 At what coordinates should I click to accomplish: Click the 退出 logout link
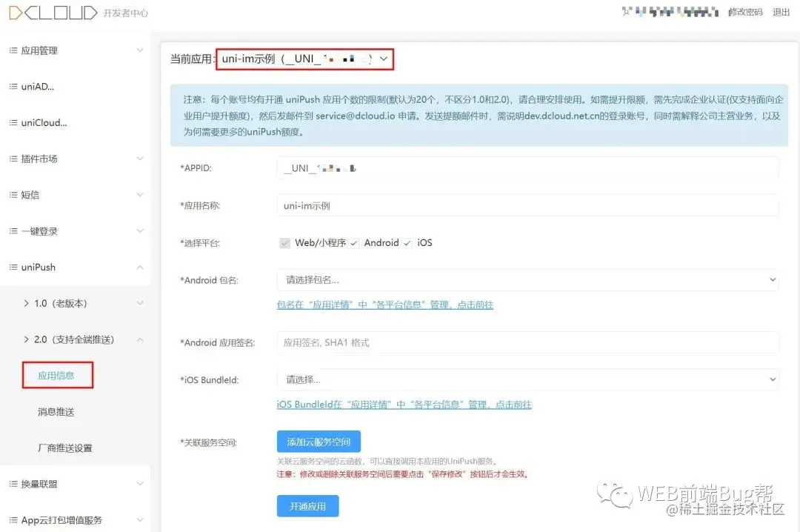pyautogui.click(x=781, y=13)
